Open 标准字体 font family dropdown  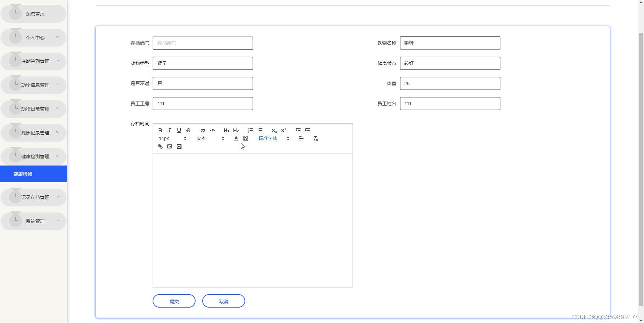274,138
